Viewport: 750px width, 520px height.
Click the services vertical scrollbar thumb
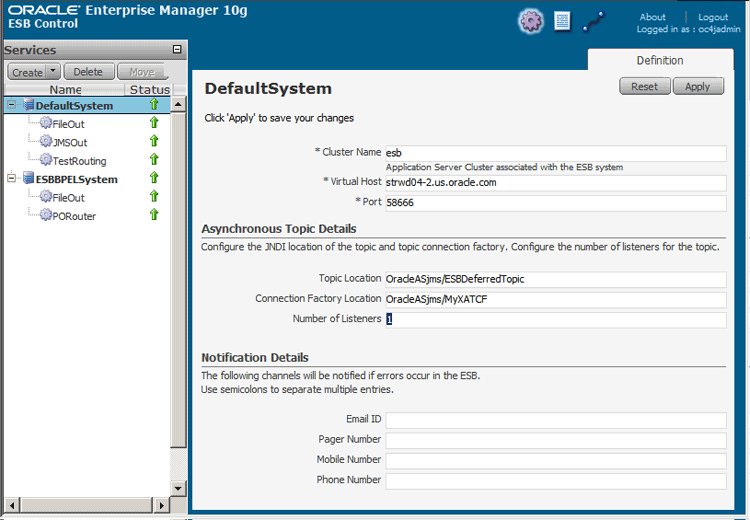pos(178,280)
